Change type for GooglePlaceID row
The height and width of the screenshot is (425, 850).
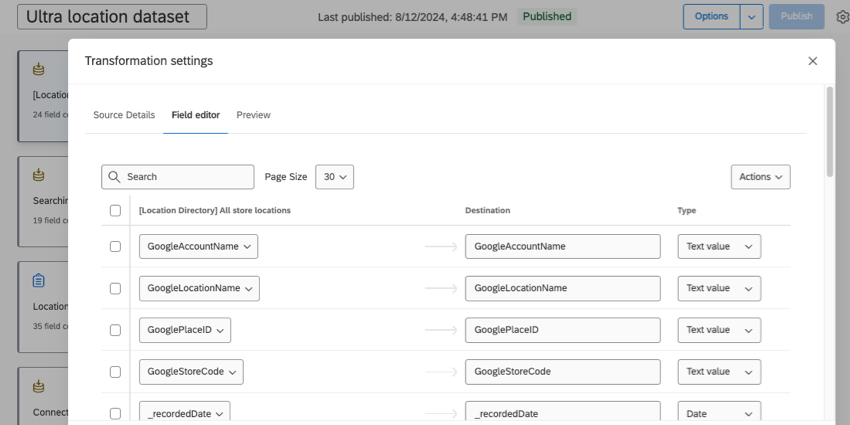coord(719,330)
